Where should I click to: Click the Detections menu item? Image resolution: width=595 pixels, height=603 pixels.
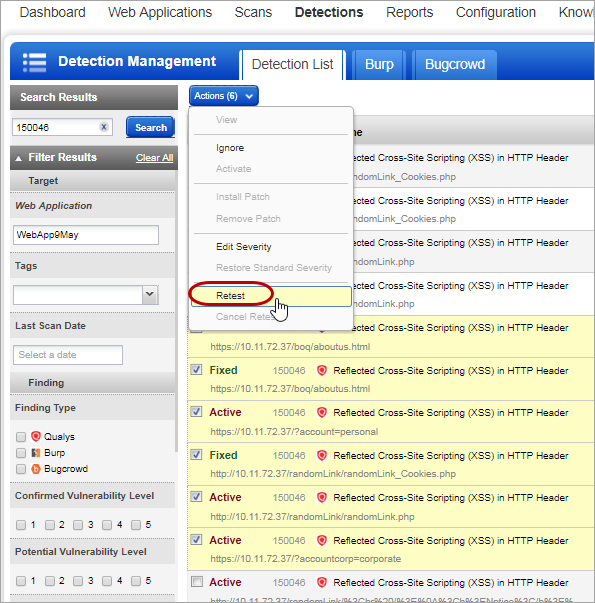coord(329,12)
